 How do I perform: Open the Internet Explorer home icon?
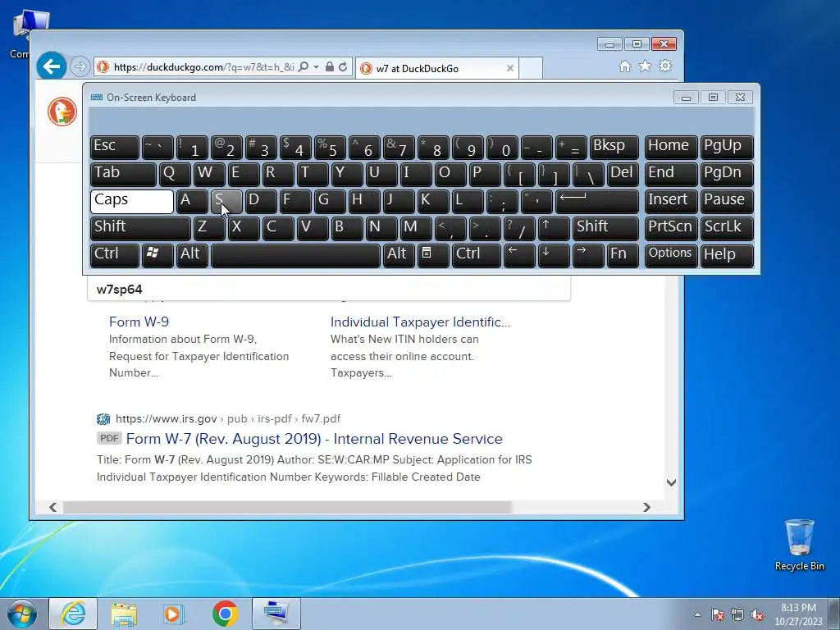click(624, 66)
